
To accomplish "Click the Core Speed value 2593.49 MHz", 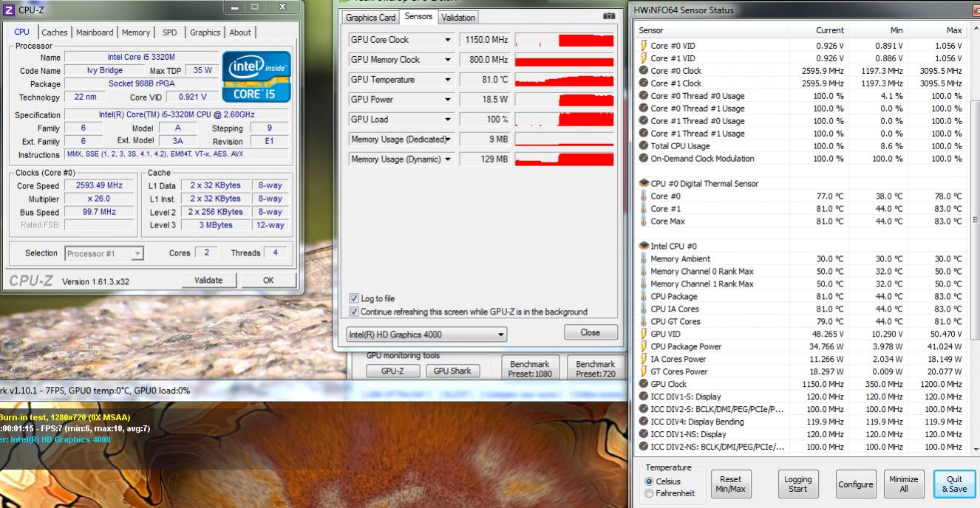I will tap(99, 186).
